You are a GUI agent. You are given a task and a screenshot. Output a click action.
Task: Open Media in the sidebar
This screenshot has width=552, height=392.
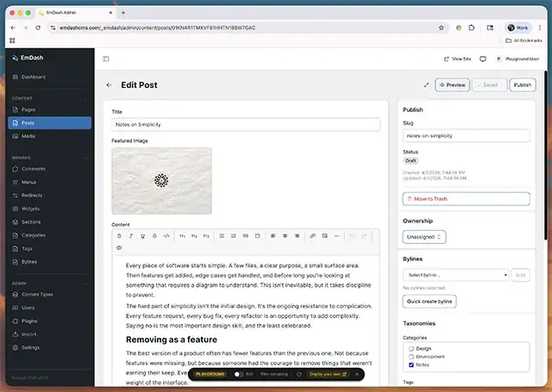coord(50,136)
